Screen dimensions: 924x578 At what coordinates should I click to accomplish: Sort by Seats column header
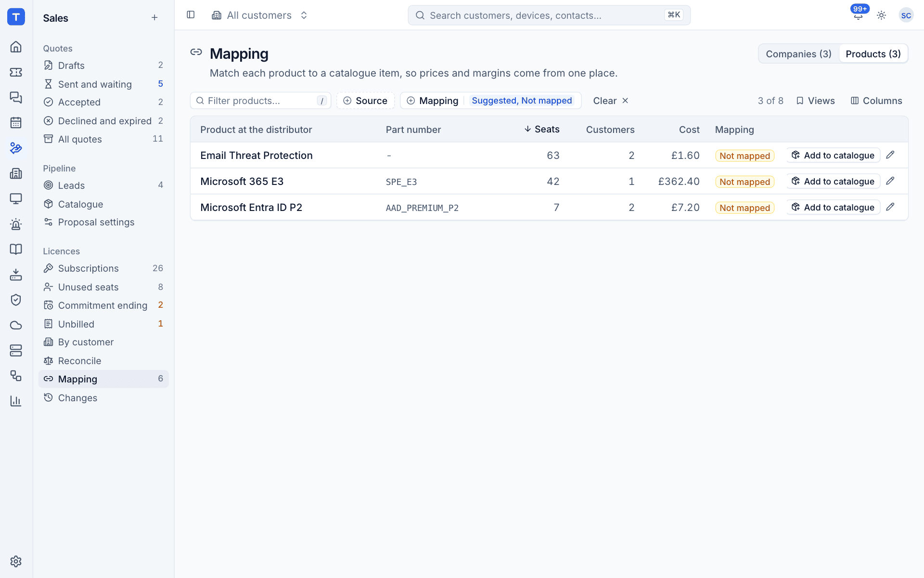[542, 129]
